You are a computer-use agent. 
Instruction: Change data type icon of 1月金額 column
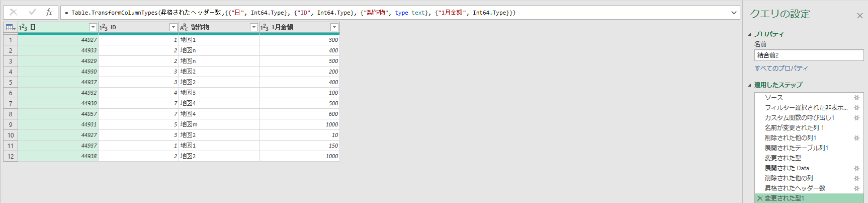265,27
